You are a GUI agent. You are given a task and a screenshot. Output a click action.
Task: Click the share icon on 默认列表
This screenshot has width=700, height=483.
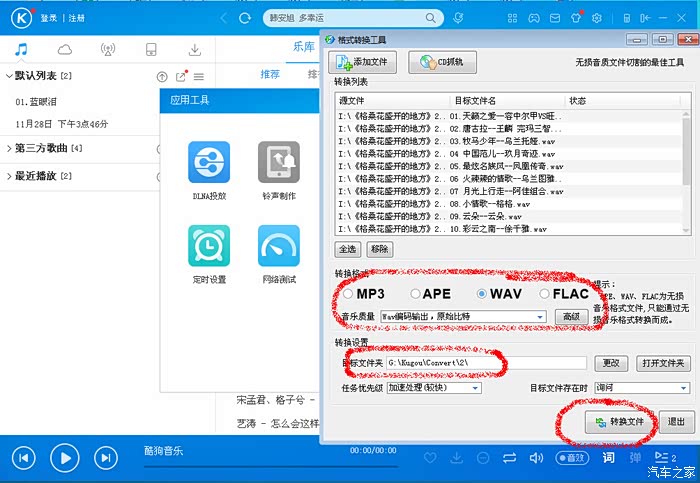(181, 77)
